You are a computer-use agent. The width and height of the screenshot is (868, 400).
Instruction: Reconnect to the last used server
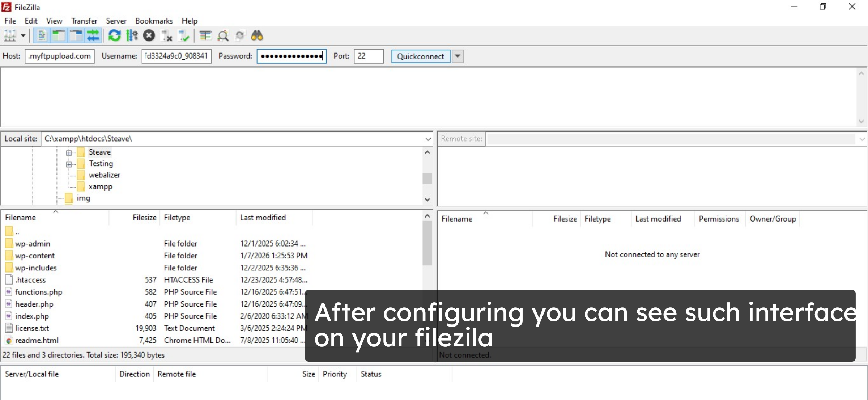point(184,35)
